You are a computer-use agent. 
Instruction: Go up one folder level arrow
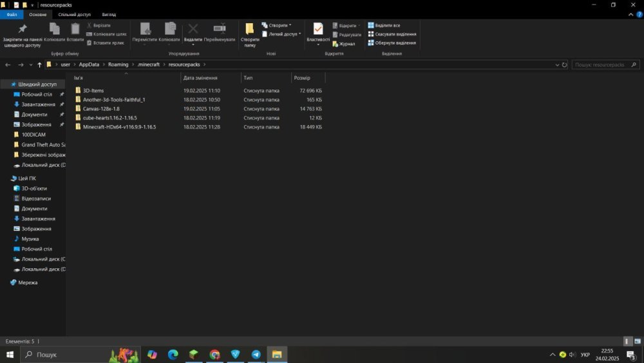click(39, 64)
